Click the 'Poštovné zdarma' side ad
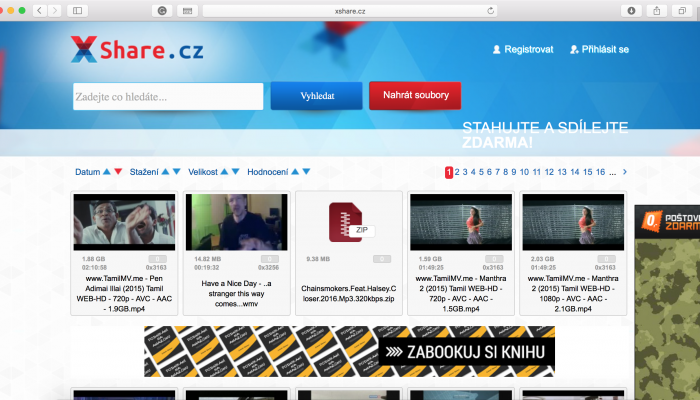Viewport: 700px width, 400px height. click(x=667, y=303)
